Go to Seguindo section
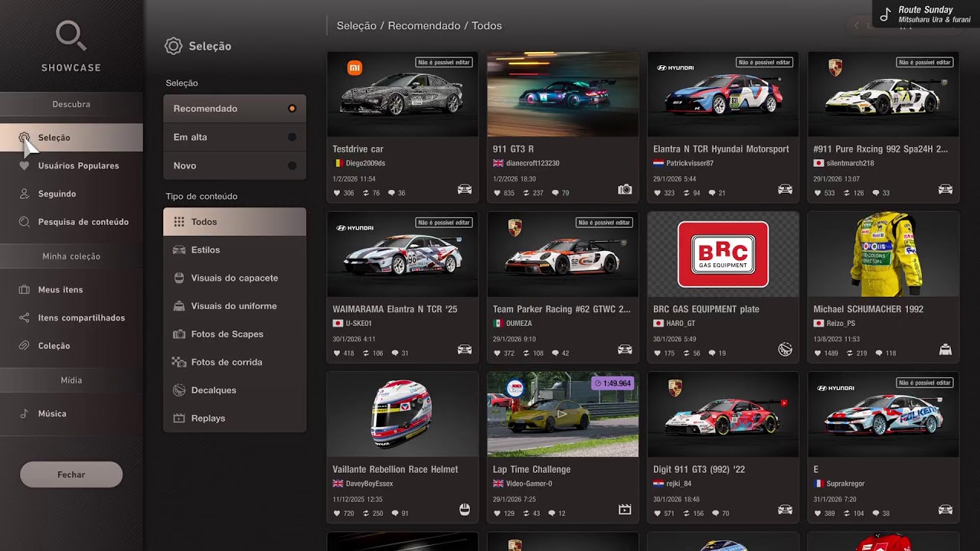980x551 pixels. click(71, 194)
